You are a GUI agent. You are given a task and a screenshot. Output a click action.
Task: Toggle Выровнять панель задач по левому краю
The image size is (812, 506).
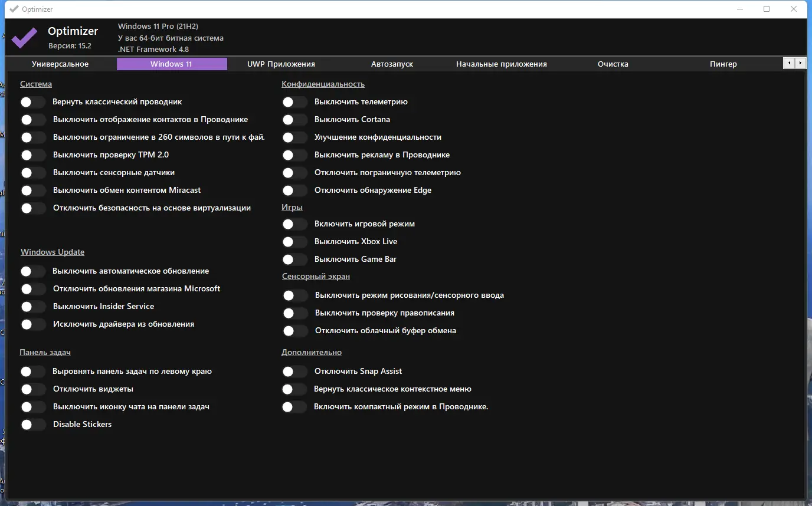pos(33,372)
